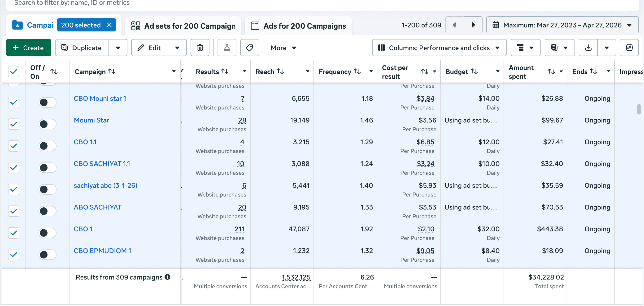The width and height of the screenshot is (644, 306).
Task: Click the tag icon in the toolbar
Action: pyautogui.click(x=249, y=48)
